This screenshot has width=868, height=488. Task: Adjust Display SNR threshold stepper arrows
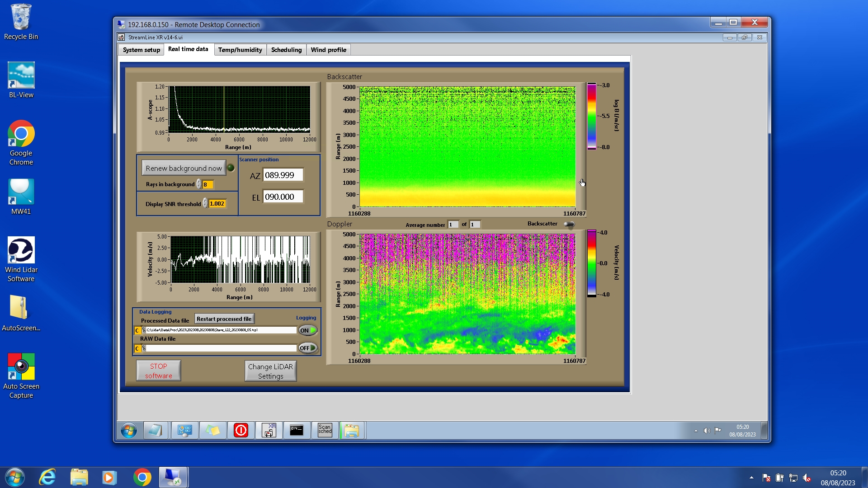coord(205,204)
